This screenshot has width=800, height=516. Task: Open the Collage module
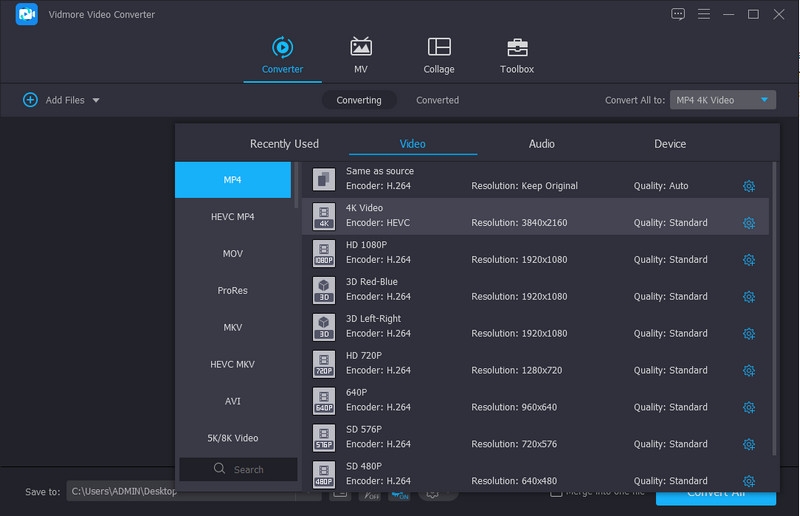pos(438,55)
